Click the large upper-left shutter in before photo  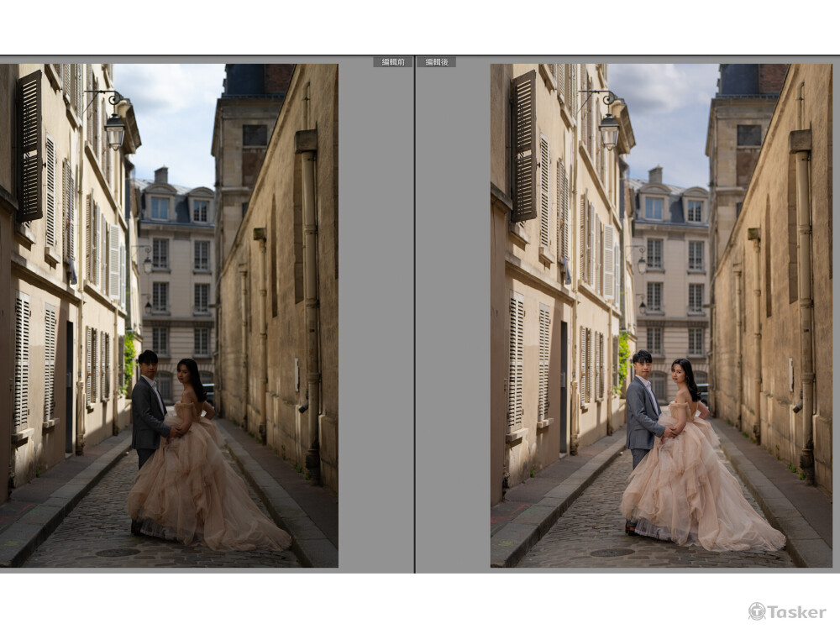[29, 146]
